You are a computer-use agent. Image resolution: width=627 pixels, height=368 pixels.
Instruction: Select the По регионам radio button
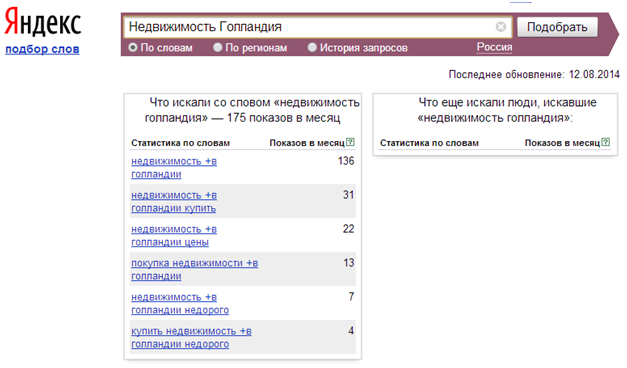[x=218, y=48]
